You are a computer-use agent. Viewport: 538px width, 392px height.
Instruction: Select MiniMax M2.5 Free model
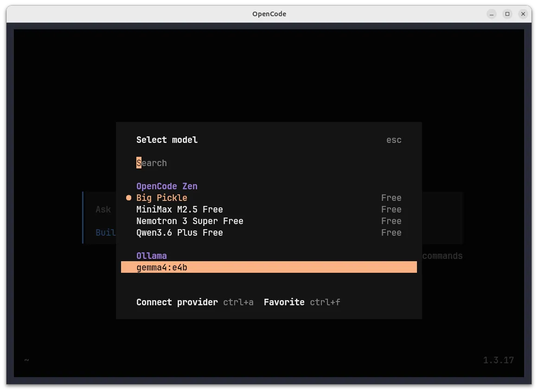(179, 209)
